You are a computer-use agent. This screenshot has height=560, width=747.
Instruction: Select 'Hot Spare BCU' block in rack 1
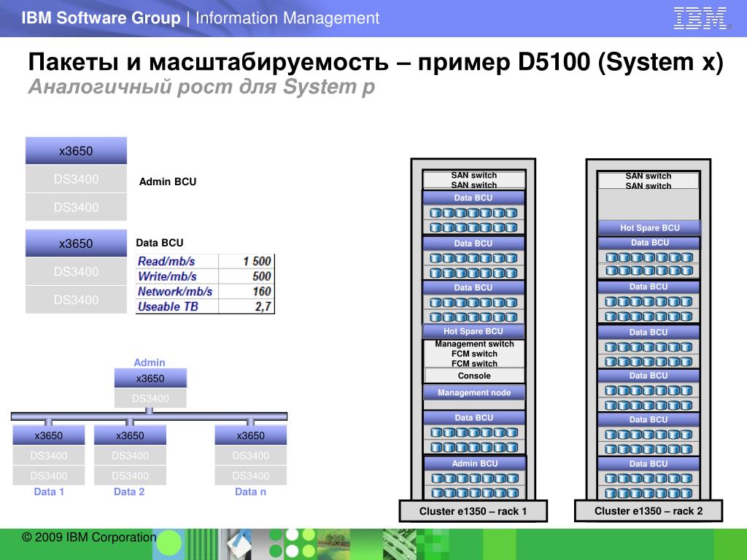point(473,332)
